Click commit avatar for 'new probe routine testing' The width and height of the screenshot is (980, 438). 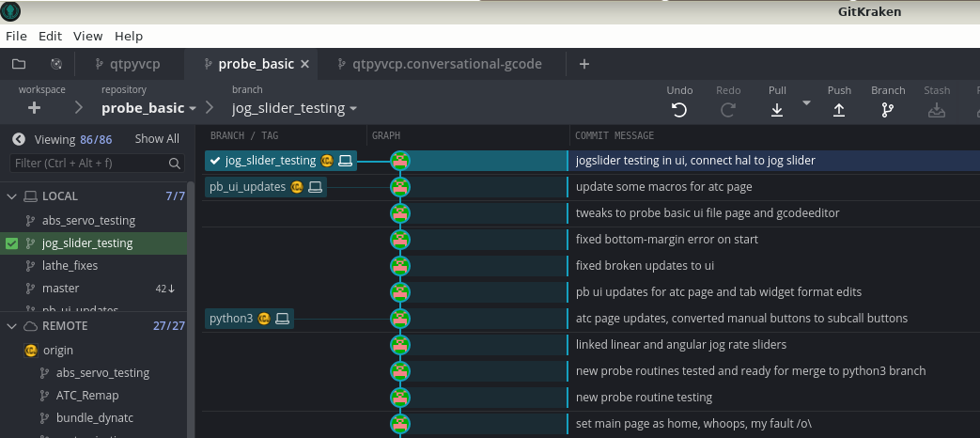400,397
